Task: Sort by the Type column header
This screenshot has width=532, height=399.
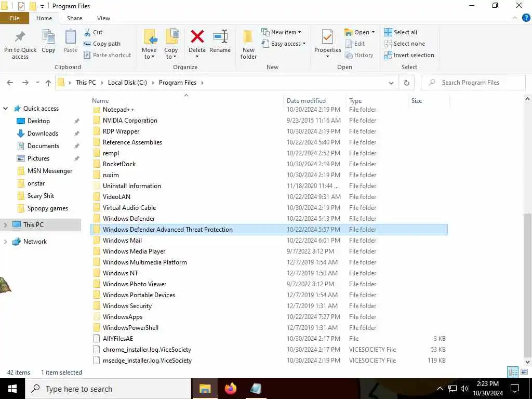Action: click(377, 101)
